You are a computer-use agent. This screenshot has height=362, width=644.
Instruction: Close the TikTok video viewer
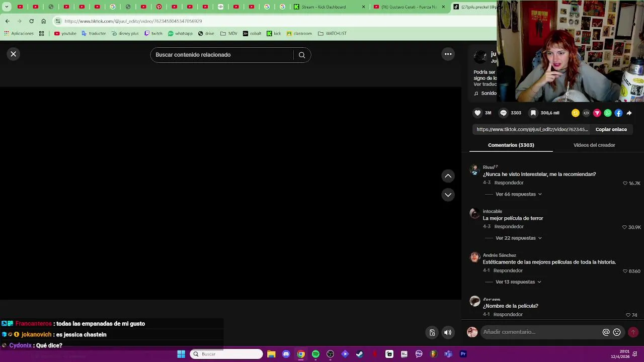point(14,54)
